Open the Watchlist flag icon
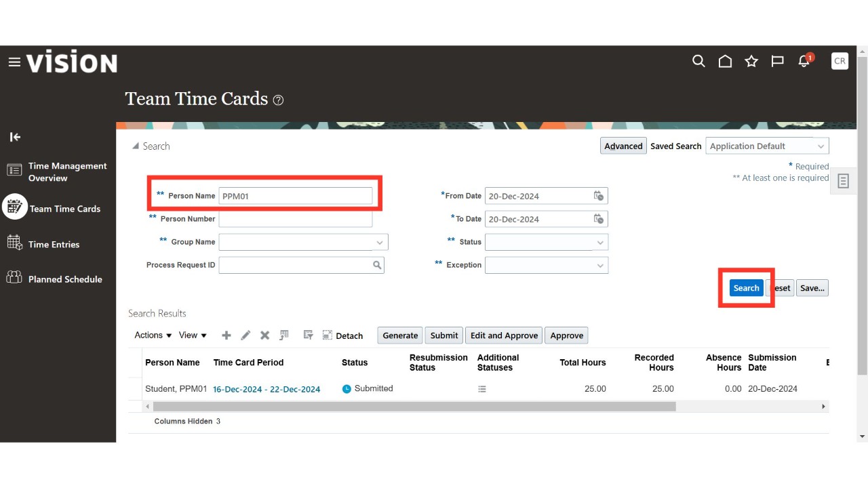Viewport: 868px width, 488px height. click(x=778, y=62)
